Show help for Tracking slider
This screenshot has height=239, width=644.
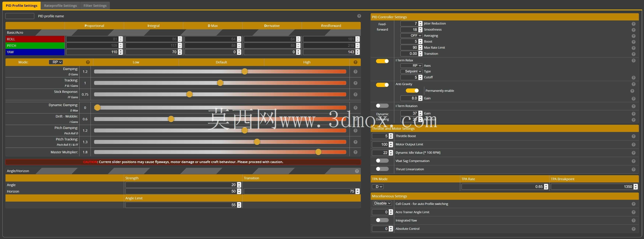355,83
